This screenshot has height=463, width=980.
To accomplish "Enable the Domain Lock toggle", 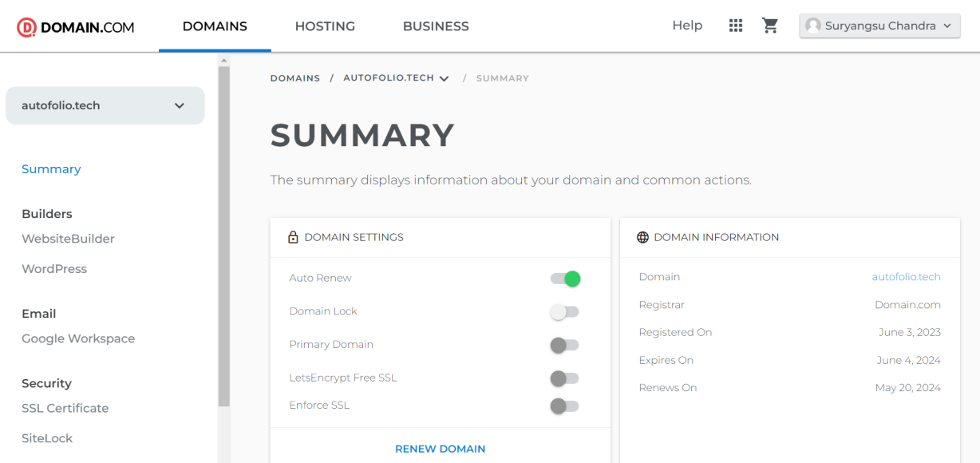I will (x=564, y=312).
